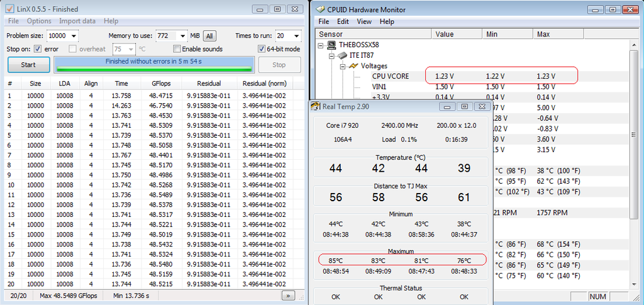Open Hardware Monitor View menu

pos(364,21)
